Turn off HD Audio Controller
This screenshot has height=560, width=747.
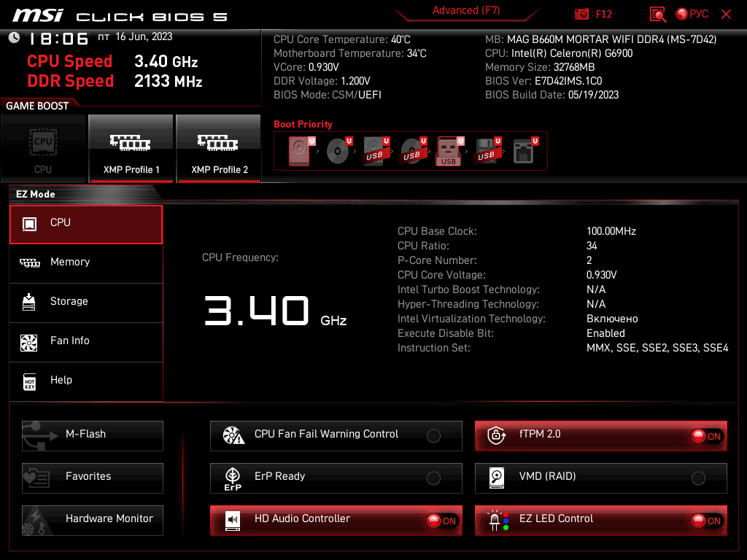[336, 521]
